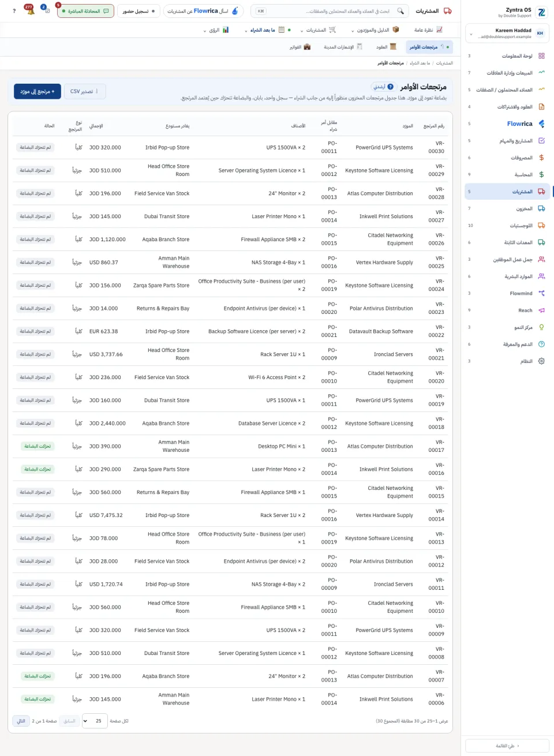Open Reach megaphone module
The width and height of the screenshot is (554, 756).
pos(507,310)
